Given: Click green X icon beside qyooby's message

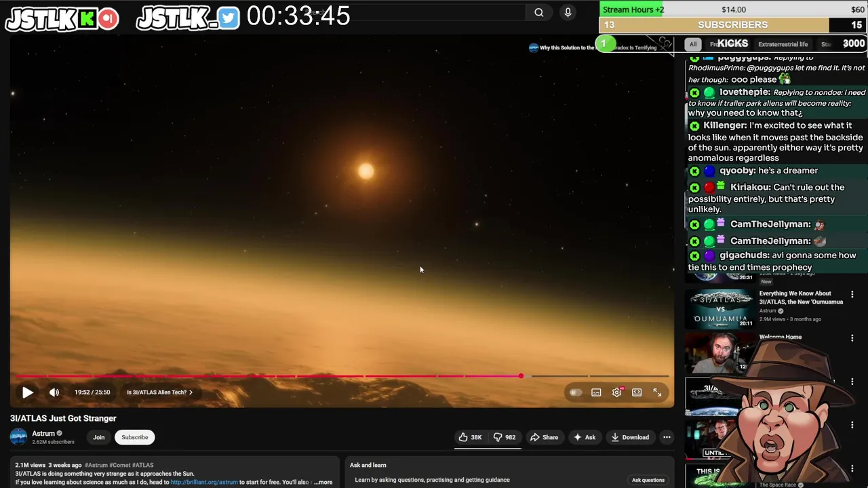Looking at the screenshot, I should 694,171.
